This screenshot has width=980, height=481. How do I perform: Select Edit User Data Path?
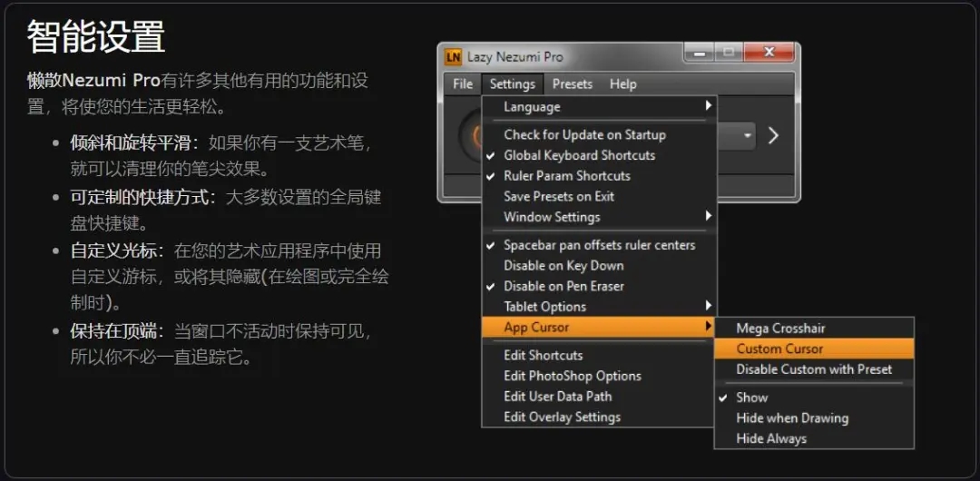point(600,397)
